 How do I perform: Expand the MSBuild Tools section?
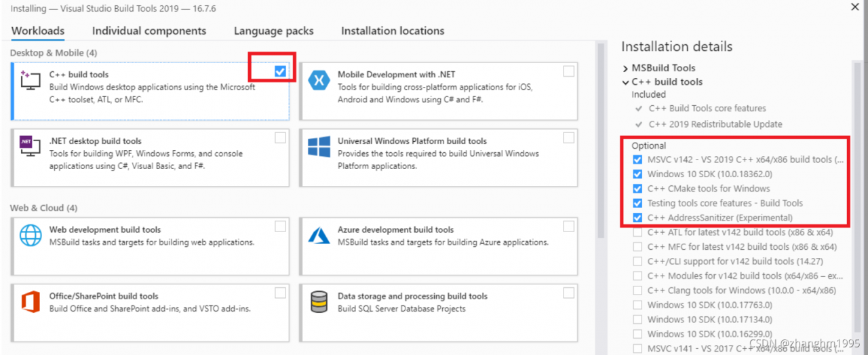coord(625,68)
